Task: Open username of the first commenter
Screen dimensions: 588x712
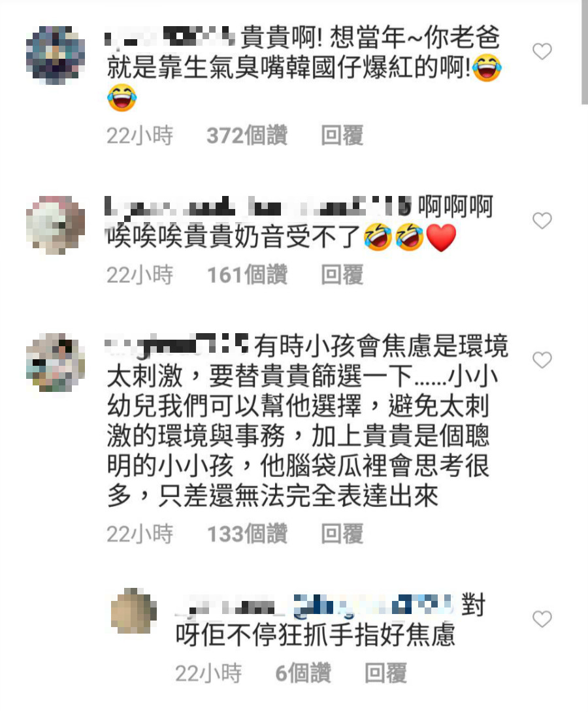Action: [x=170, y=37]
